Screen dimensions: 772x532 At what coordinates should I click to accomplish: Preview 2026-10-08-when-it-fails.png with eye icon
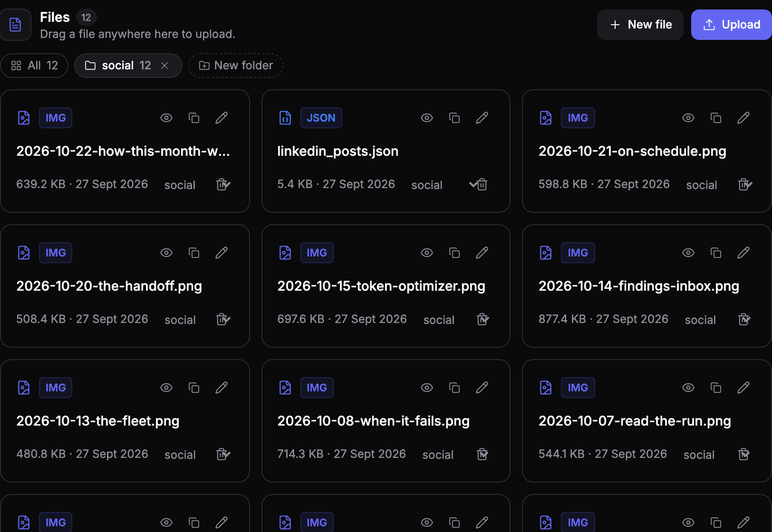(427, 388)
